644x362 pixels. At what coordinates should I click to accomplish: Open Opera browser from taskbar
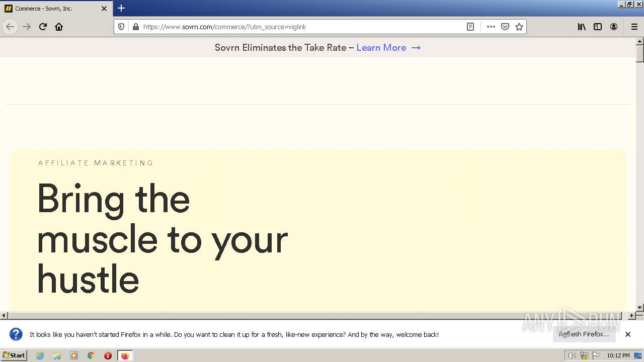coord(108,355)
